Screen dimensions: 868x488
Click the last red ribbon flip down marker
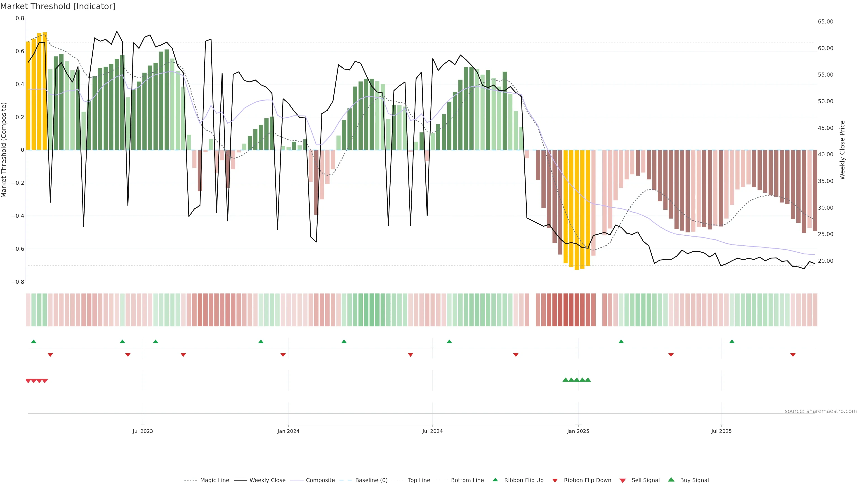pyautogui.click(x=793, y=355)
